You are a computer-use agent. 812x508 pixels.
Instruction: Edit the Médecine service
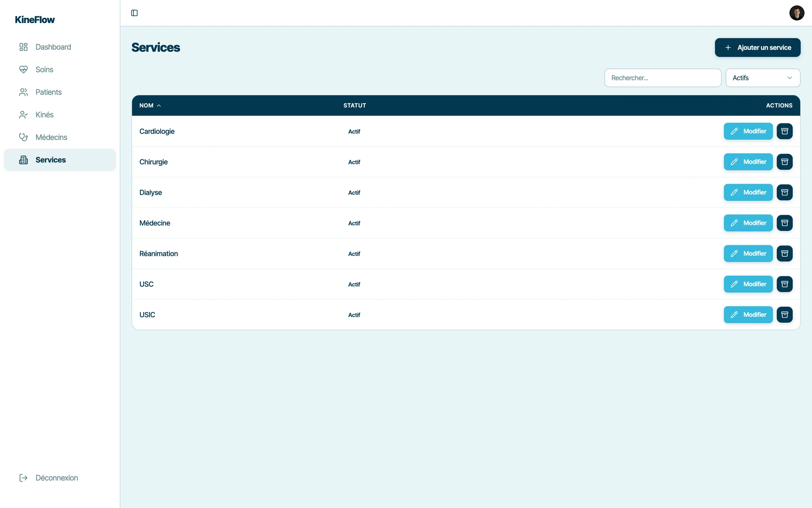748,223
